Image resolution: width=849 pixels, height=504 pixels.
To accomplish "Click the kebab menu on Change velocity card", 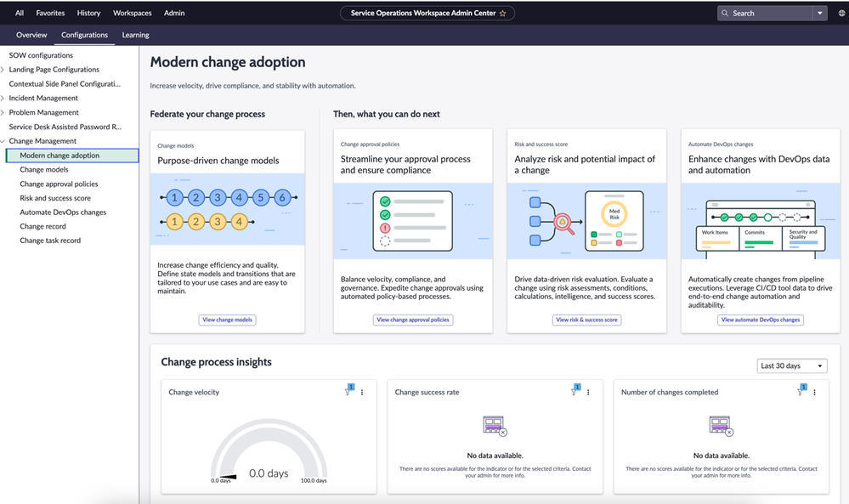I will click(362, 392).
